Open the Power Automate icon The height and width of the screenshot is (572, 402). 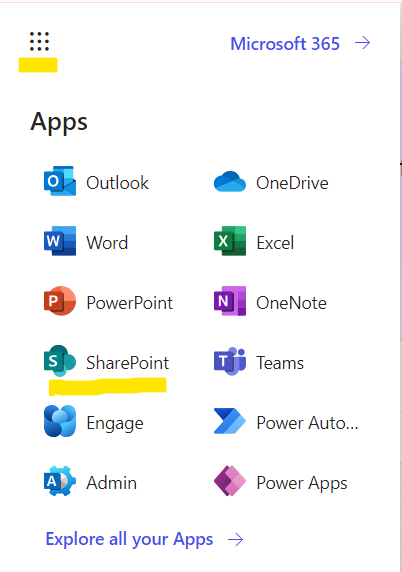pyautogui.click(x=230, y=421)
